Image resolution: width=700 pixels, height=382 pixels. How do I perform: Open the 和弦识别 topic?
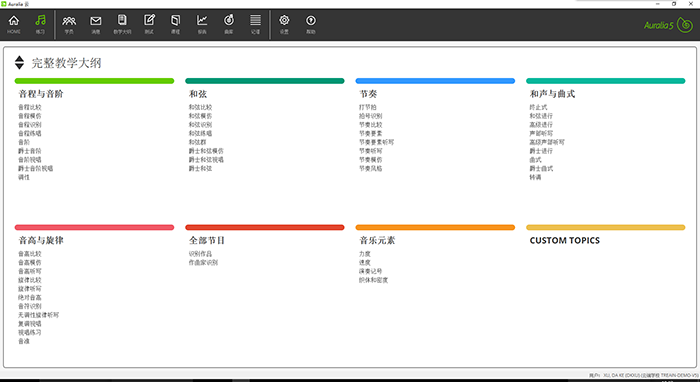tap(200, 125)
